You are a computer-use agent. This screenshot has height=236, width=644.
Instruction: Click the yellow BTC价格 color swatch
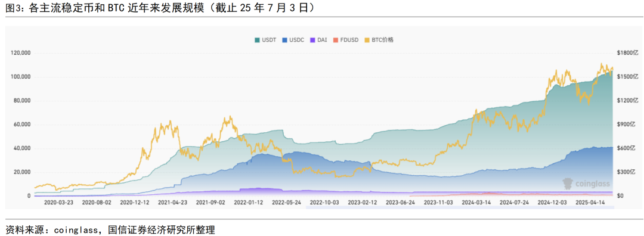[367, 40]
